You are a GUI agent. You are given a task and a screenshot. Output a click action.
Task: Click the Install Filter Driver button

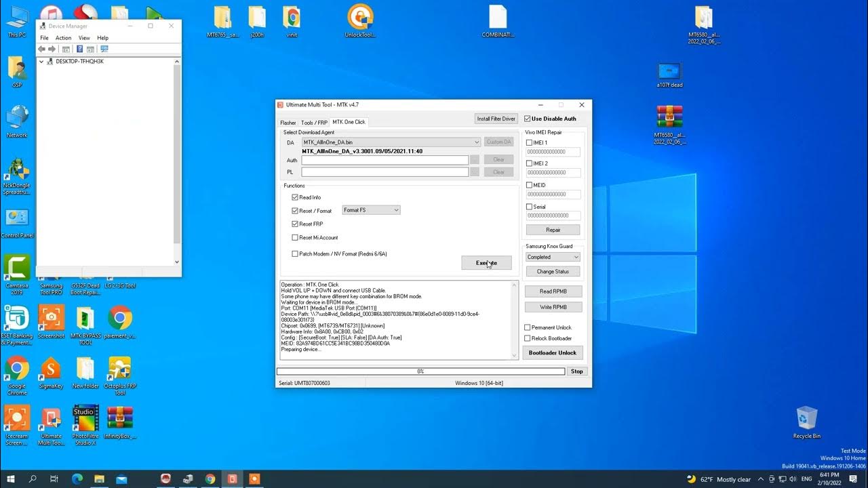click(496, 119)
